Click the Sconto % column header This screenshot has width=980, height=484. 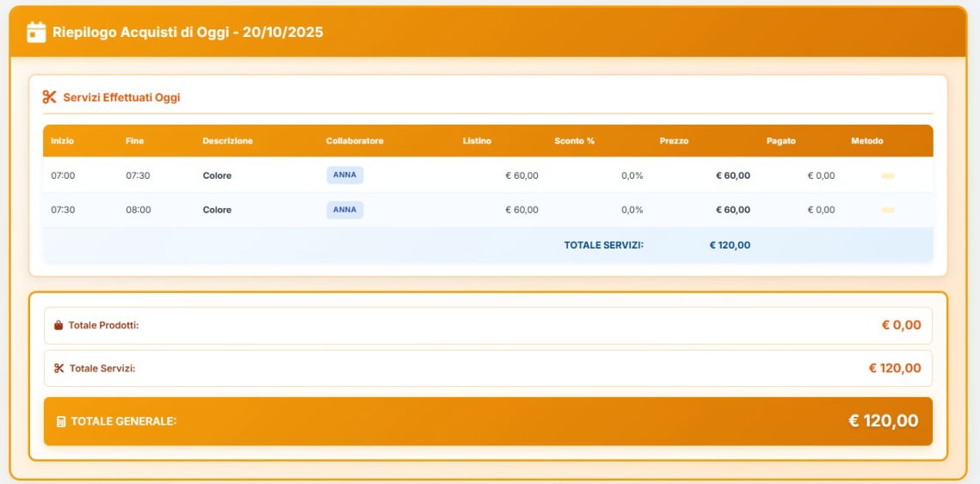coord(574,141)
